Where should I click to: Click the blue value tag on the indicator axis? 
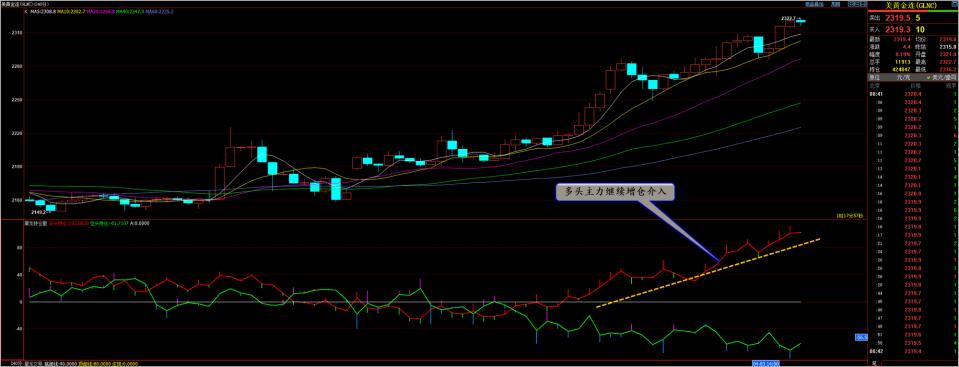click(862, 337)
